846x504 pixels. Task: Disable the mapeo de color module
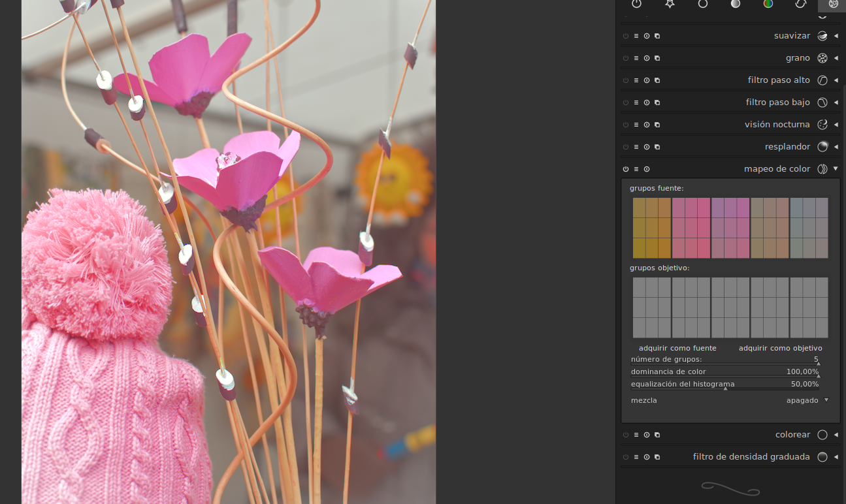[x=626, y=169]
